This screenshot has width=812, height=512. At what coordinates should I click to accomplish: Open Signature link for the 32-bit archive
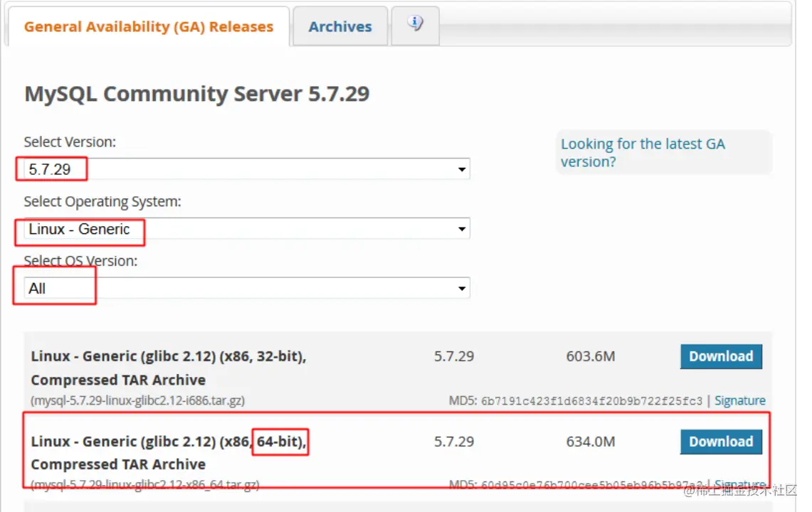pyautogui.click(x=739, y=400)
